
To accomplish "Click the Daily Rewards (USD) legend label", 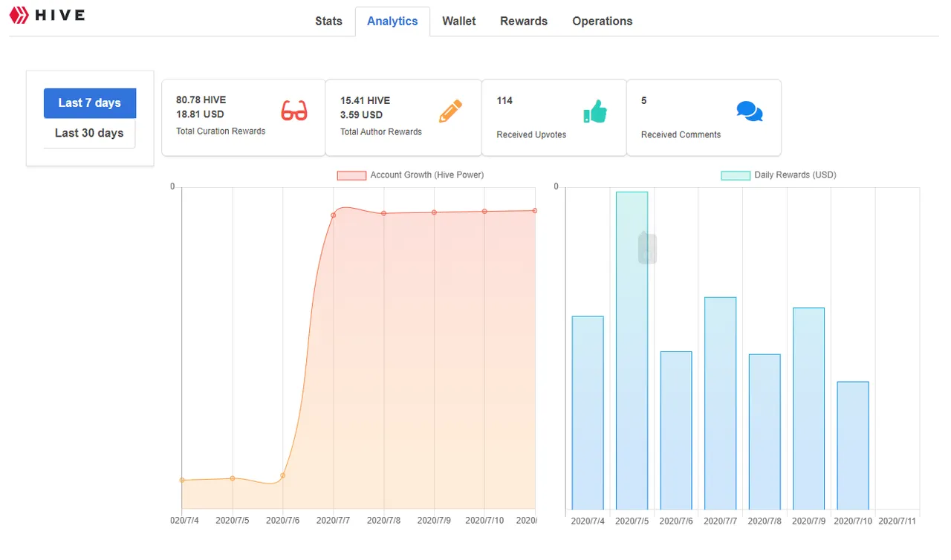I will click(795, 175).
